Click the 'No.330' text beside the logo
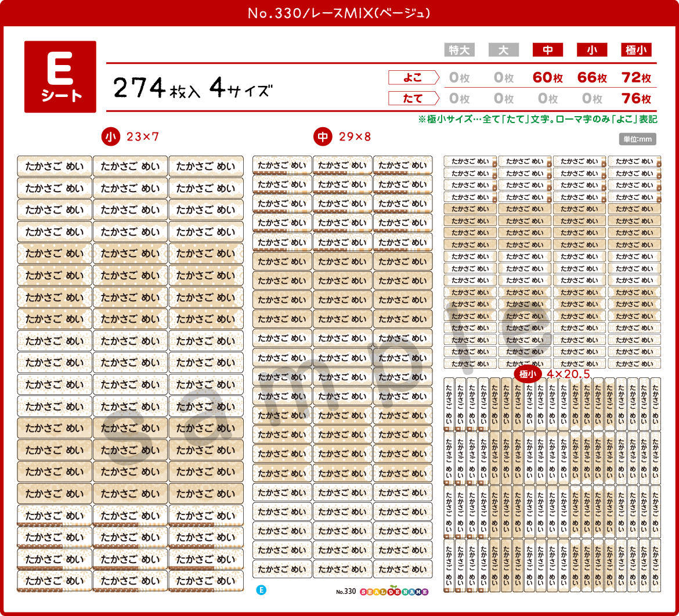 [x=346, y=591]
